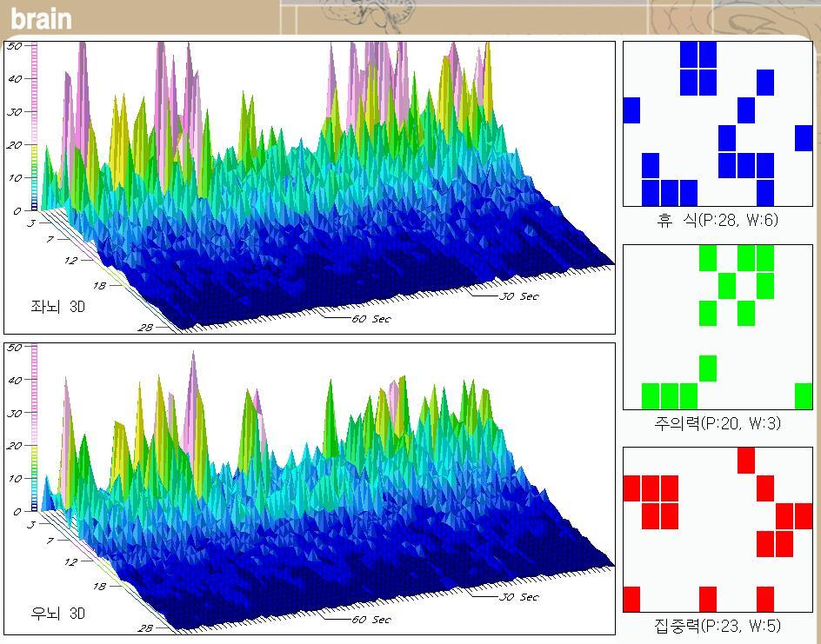Viewport: 821px width, 644px height.
Task: Click the color scale bar on the 좌뇌 chart
Action: [35, 126]
